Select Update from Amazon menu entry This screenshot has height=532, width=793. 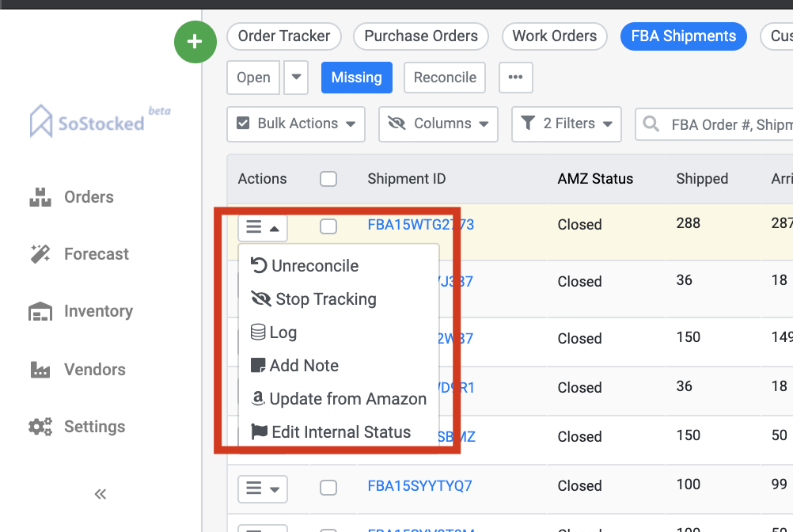tap(339, 398)
